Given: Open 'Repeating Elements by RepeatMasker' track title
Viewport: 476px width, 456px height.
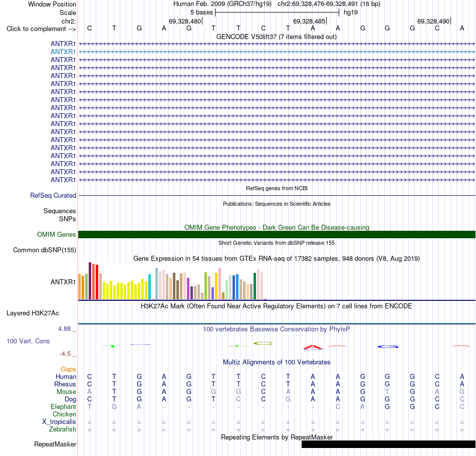Looking at the screenshot, I should point(277,437).
